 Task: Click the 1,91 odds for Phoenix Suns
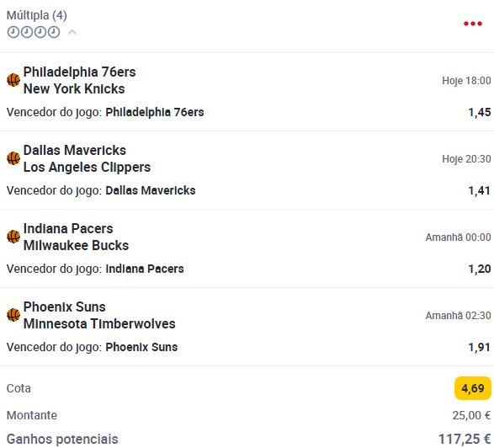479,347
